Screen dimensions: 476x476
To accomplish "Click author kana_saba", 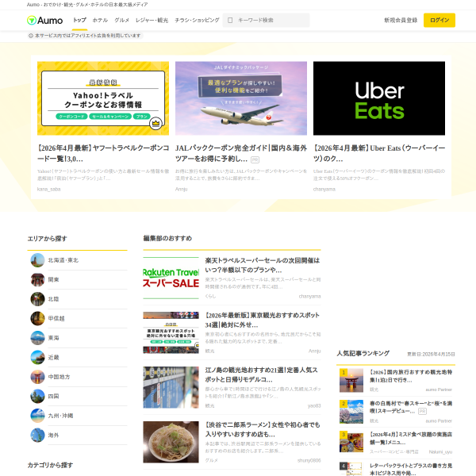I will (49, 189).
